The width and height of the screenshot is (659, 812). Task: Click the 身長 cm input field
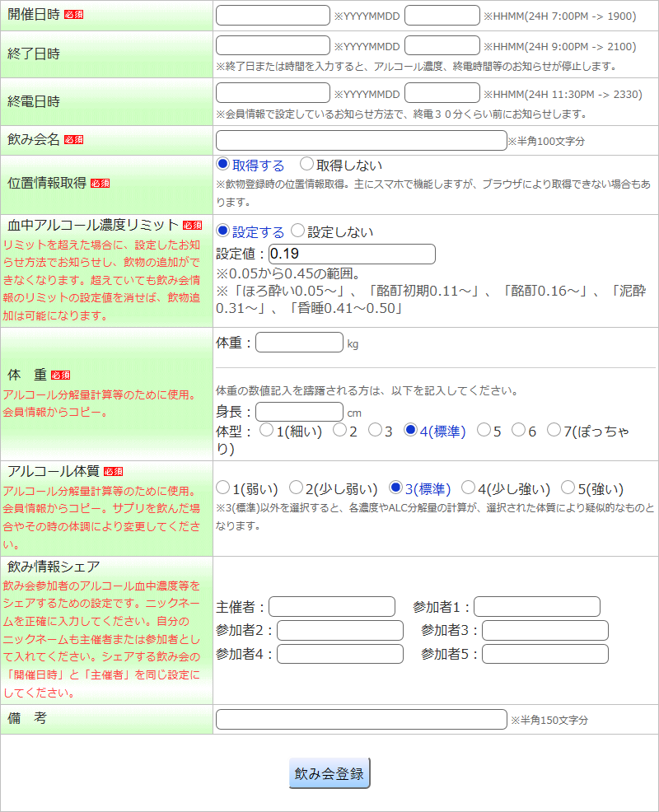[299, 412]
